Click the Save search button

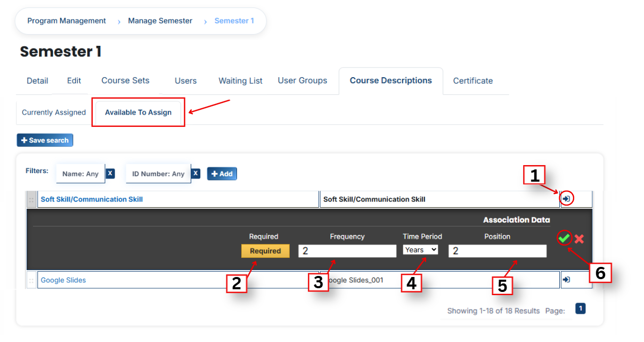click(45, 140)
